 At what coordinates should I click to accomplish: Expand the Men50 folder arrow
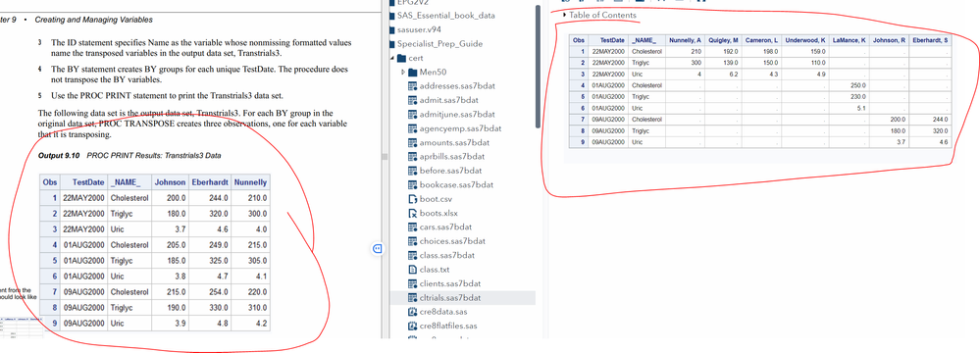(x=403, y=73)
